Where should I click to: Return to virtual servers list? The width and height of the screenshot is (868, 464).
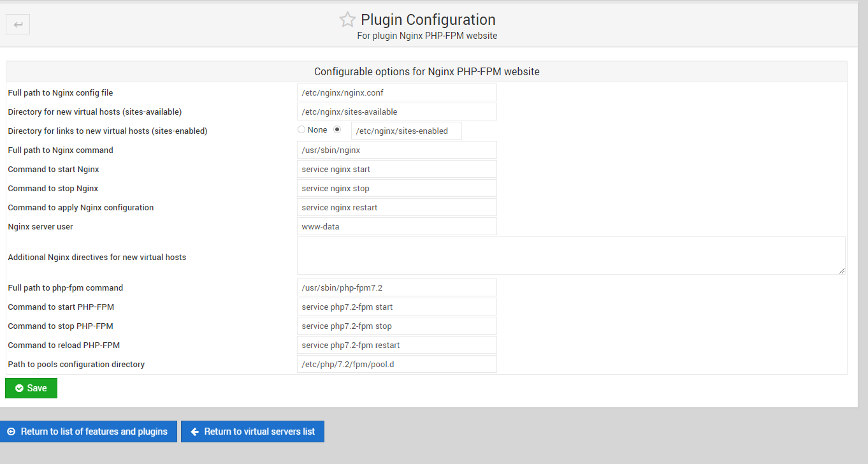tap(252, 431)
